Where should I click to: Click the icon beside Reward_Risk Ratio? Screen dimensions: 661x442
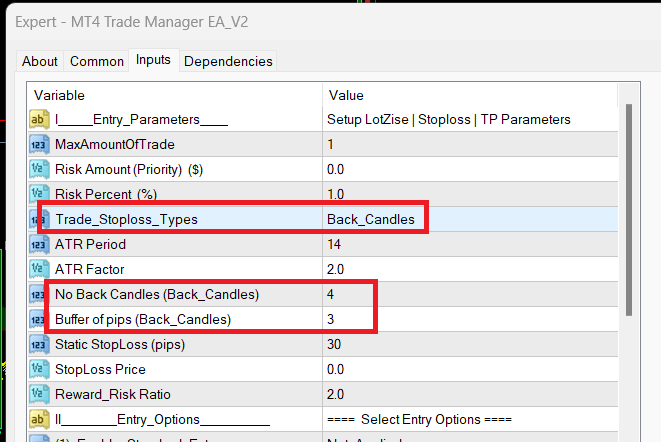(41, 394)
